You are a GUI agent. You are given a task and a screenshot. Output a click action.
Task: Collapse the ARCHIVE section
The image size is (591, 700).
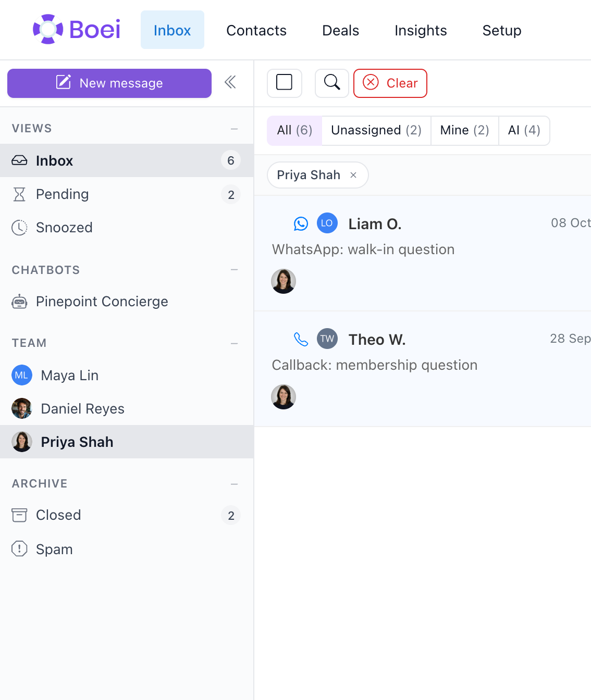pos(235,484)
